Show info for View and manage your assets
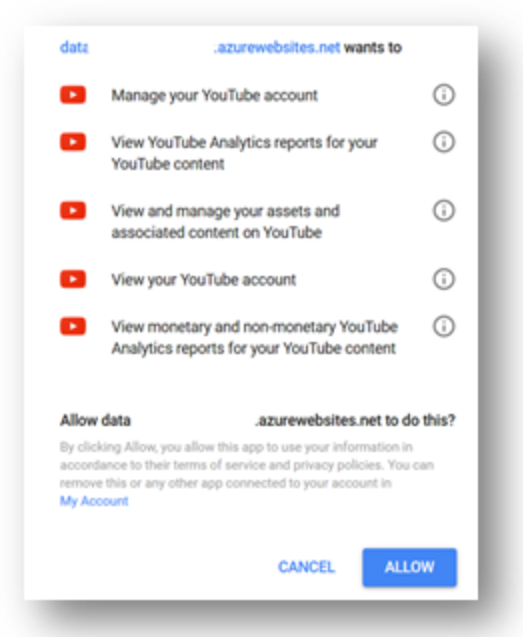Image resolution: width=523 pixels, height=637 pixels. 443,210
